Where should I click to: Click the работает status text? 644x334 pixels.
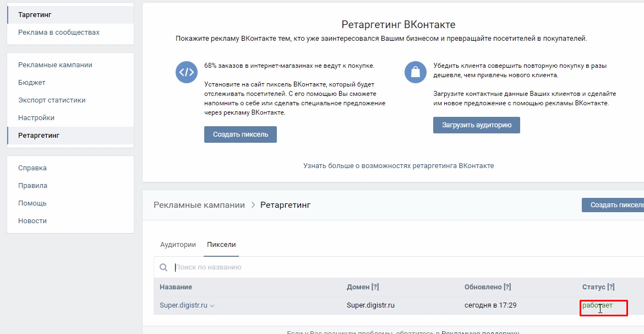(x=597, y=305)
